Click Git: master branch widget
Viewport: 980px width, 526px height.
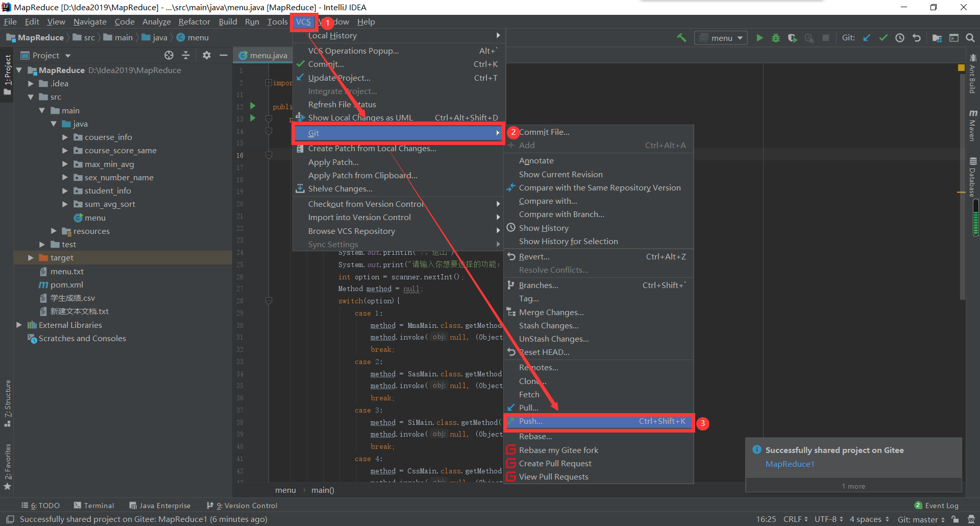[921, 519]
